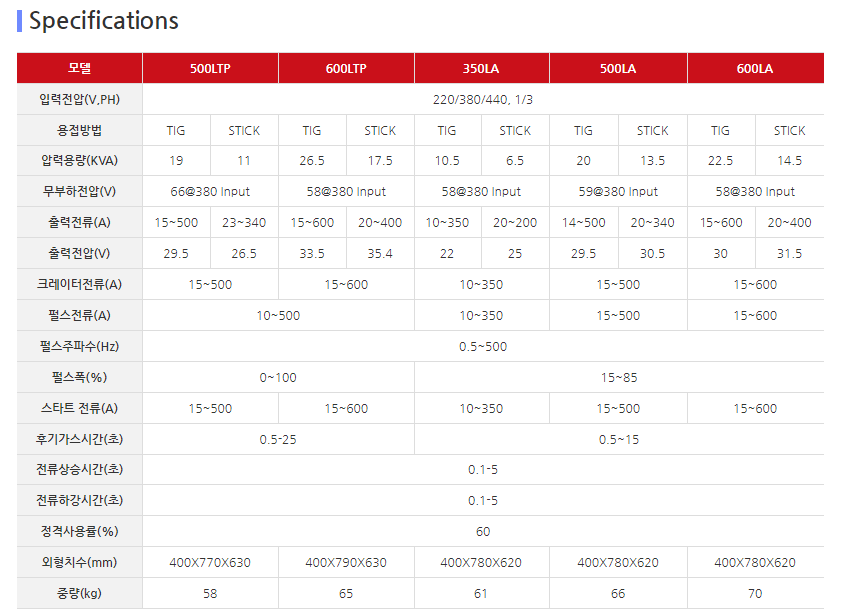Click the 500LTP column header
This screenshot has width=847, height=616.
(x=210, y=69)
